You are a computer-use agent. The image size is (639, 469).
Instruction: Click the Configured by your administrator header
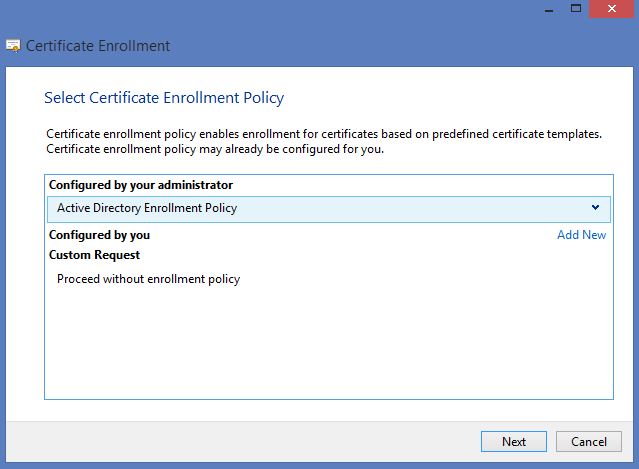click(140, 185)
